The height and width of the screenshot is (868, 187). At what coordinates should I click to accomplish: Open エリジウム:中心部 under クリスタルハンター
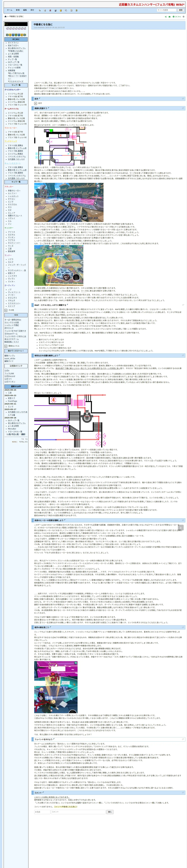coord(15,94)
